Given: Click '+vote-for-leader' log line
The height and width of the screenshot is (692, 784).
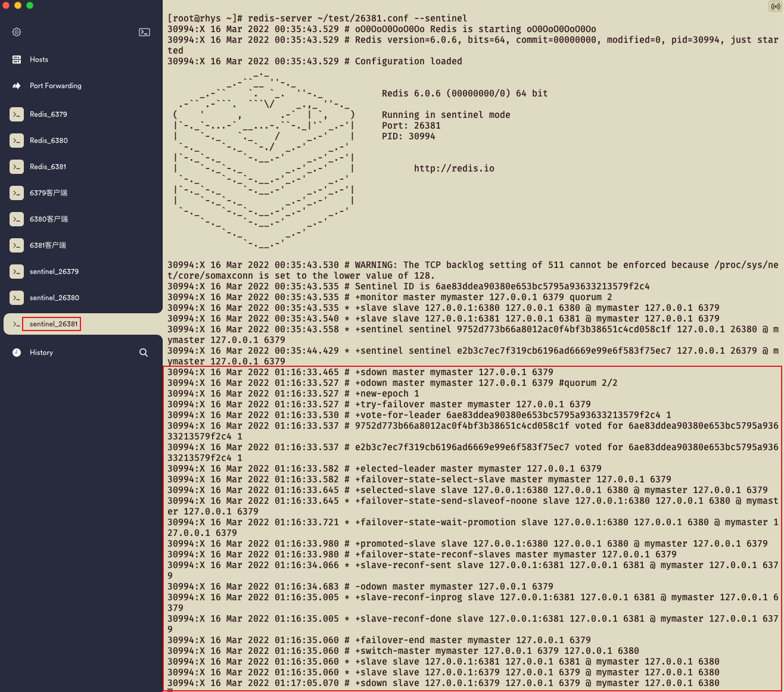Looking at the screenshot, I should pyautogui.click(x=419, y=415).
